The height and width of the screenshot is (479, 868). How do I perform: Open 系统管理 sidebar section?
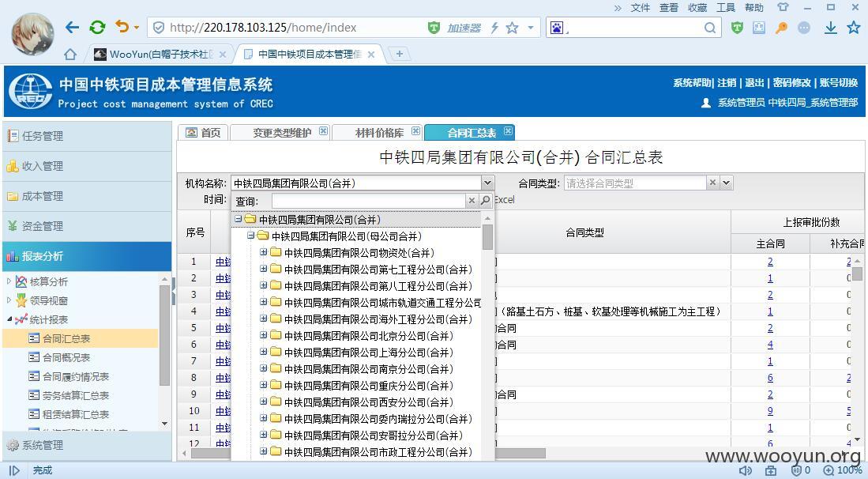click(87, 445)
